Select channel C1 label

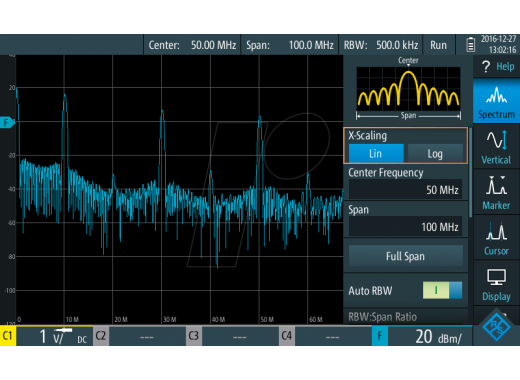pyautogui.click(x=8, y=336)
